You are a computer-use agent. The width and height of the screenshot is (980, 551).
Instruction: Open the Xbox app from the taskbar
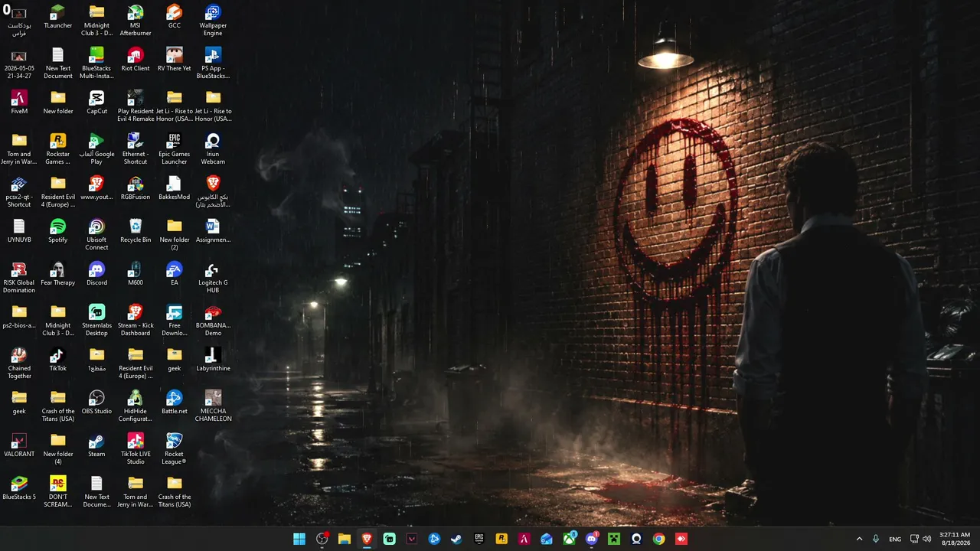click(x=569, y=539)
